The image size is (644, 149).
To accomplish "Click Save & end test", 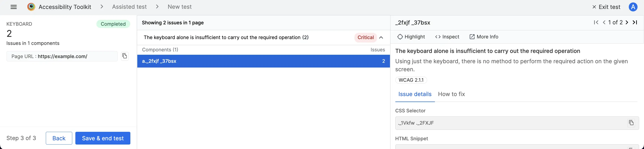I will pyautogui.click(x=103, y=138).
